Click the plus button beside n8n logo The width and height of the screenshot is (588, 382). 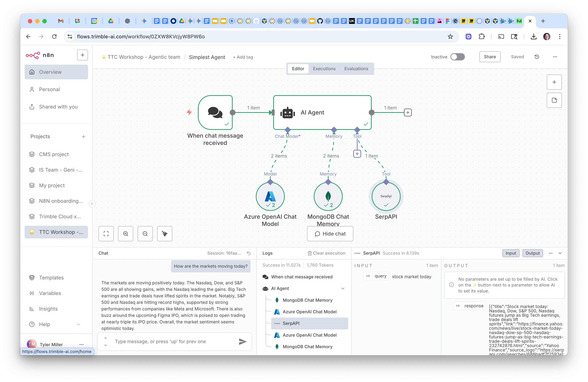click(x=83, y=55)
